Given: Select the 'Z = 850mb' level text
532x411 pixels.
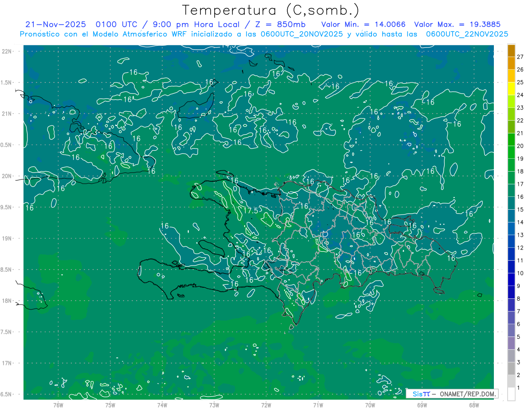Looking at the screenshot, I should (280, 24).
